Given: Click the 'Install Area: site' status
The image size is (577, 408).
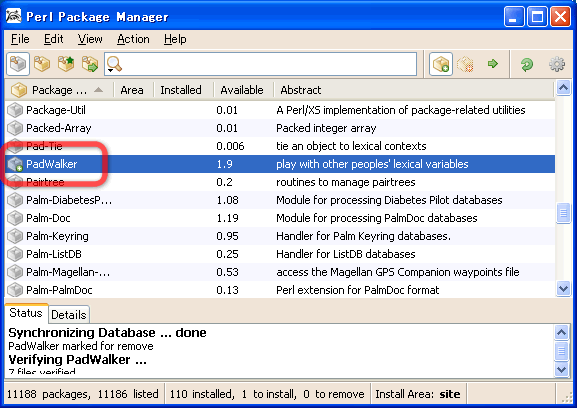Looking at the screenshot, I should coord(418,394).
